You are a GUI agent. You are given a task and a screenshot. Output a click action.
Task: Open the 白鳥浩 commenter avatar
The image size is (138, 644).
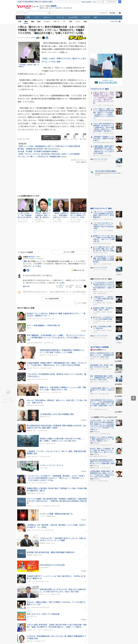[20, 258]
